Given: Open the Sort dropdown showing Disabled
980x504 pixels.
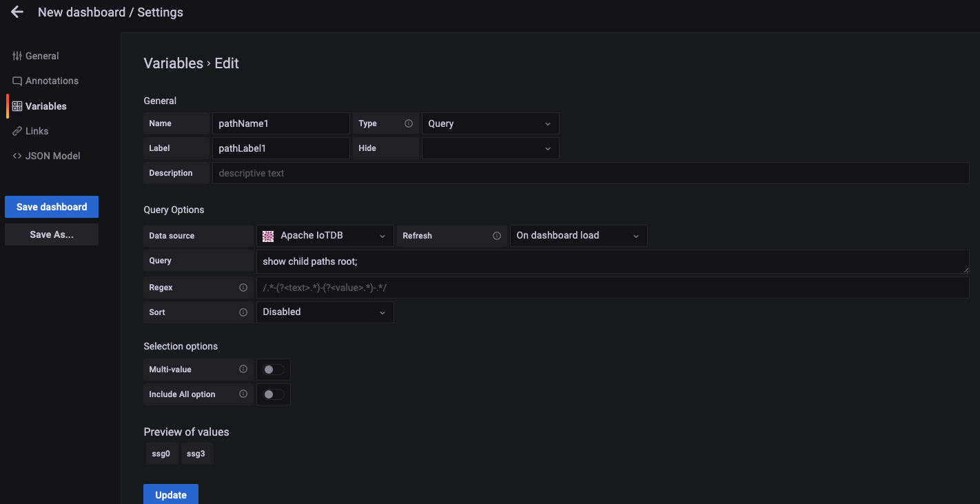Looking at the screenshot, I should 324,312.
